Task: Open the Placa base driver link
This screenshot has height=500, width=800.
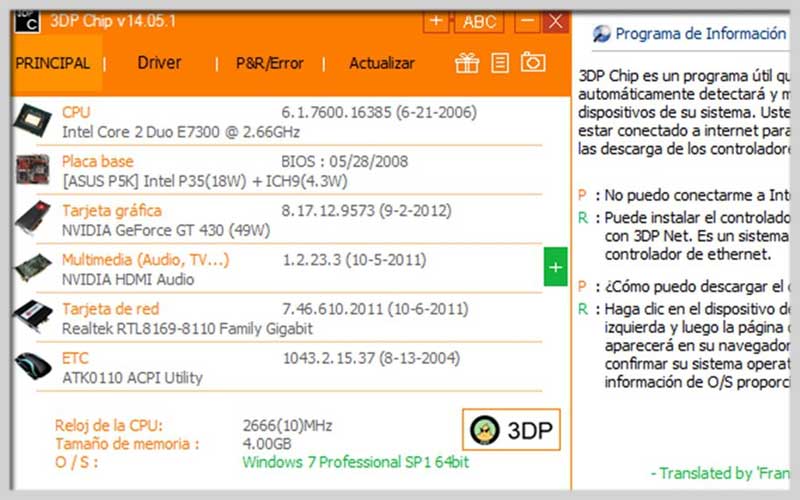Action: (x=97, y=161)
